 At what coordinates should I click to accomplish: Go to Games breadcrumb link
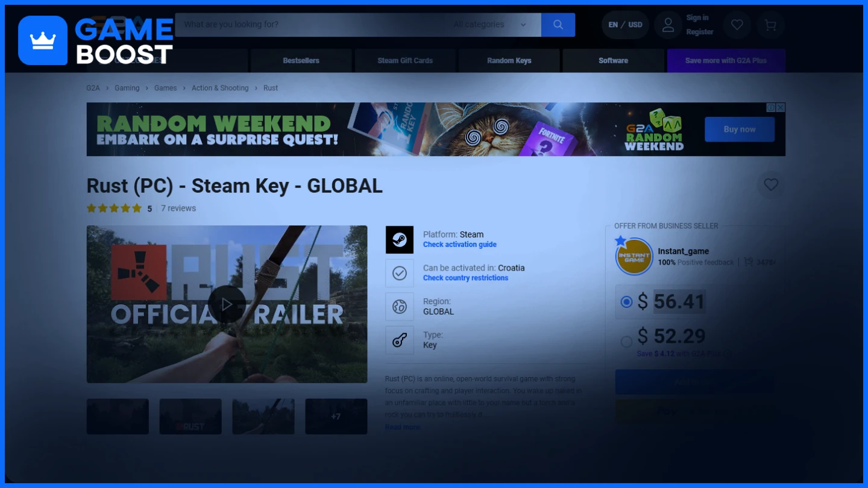coord(165,88)
